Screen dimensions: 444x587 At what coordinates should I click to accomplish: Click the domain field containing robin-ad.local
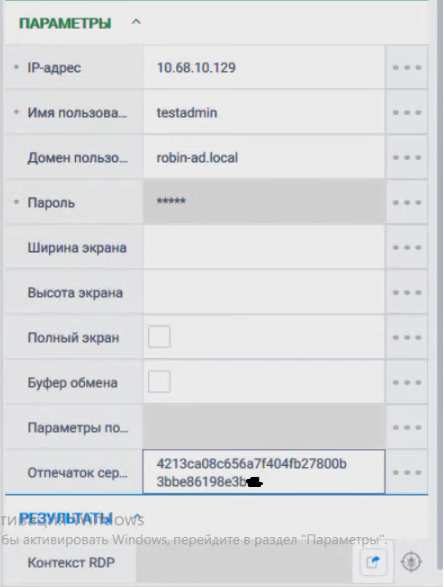click(x=264, y=158)
